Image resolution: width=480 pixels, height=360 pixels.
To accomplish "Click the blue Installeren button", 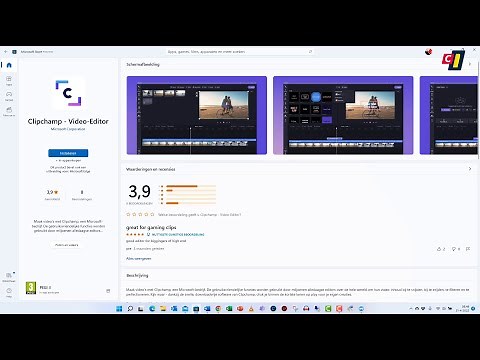I will pyautogui.click(x=68, y=153).
